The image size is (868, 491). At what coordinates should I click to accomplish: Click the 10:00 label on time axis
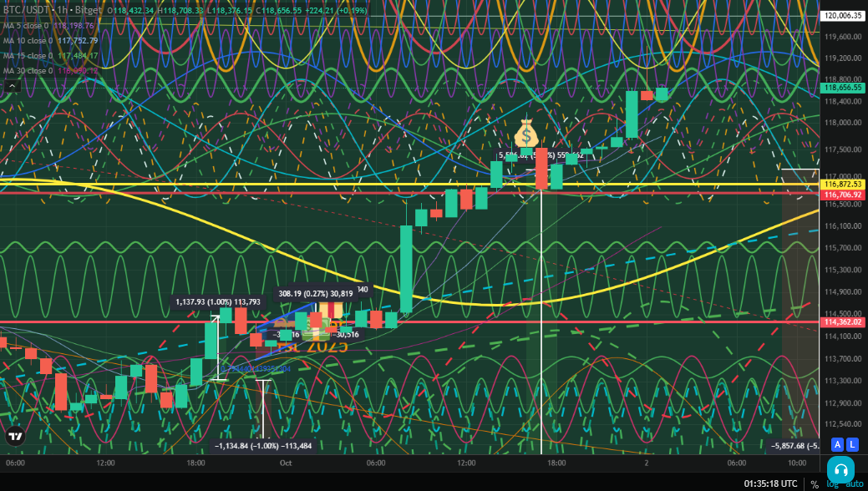797,463
